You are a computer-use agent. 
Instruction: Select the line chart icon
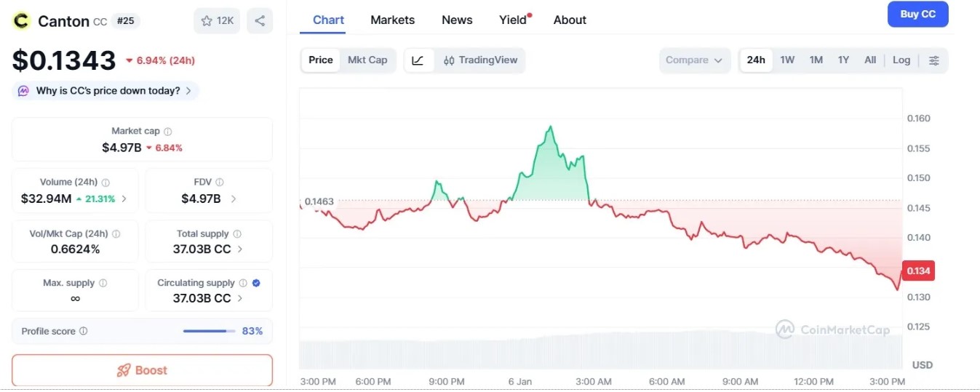(x=418, y=60)
